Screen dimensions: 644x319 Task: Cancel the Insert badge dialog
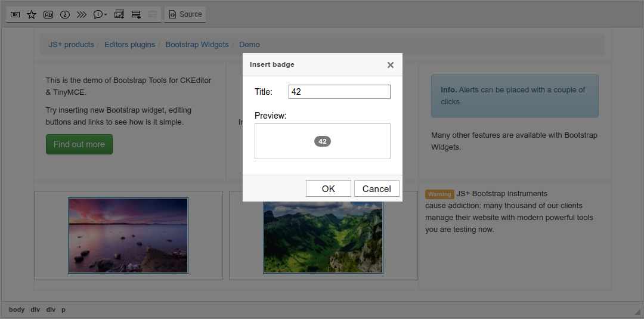[x=376, y=188]
